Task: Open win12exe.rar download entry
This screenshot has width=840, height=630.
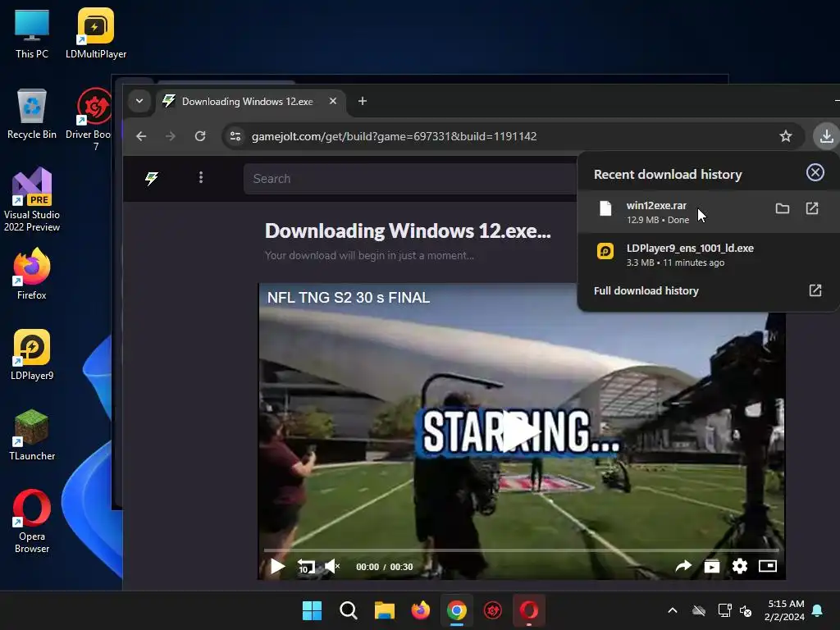Action: (x=708, y=212)
